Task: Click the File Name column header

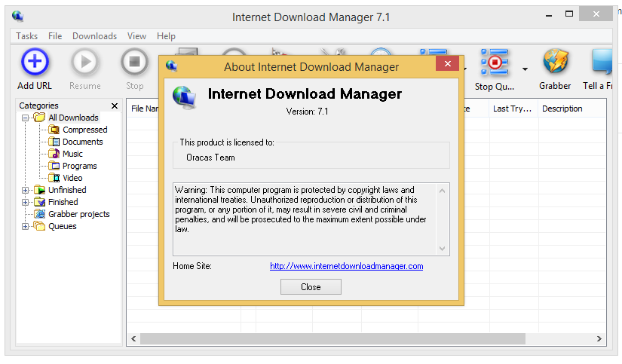Action: point(143,109)
